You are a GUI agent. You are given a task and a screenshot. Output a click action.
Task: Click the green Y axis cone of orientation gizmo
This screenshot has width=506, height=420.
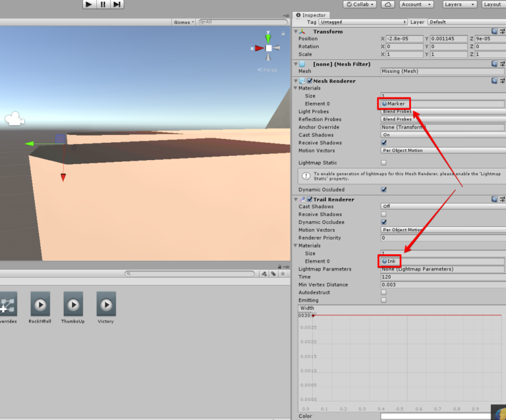pyautogui.click(x=268, y=34)
